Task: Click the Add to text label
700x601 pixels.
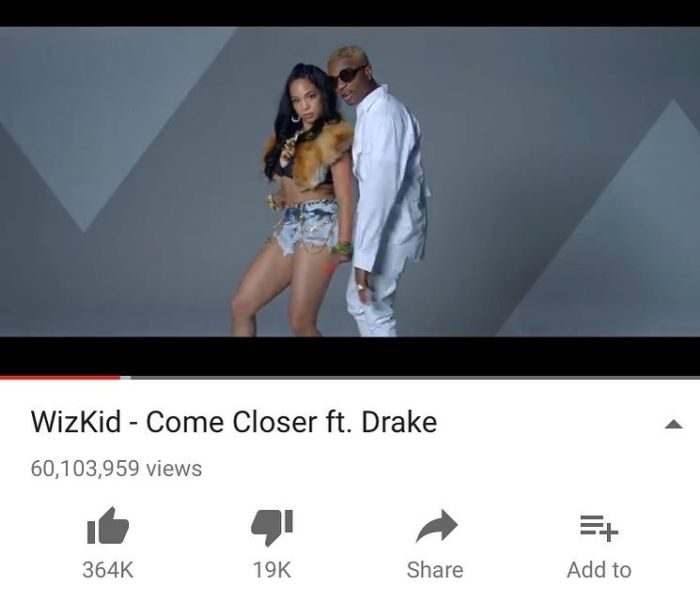Action: pyautogui.click(x=599, y=570)
